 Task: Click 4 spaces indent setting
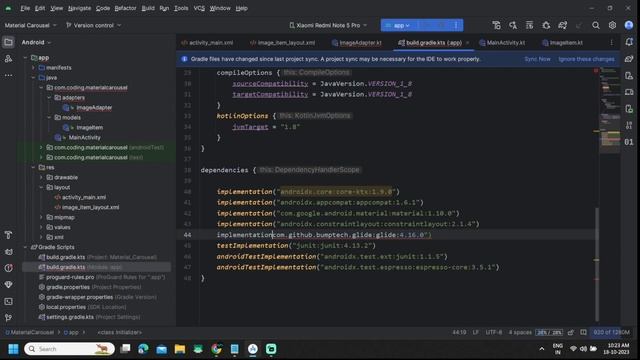520,332
